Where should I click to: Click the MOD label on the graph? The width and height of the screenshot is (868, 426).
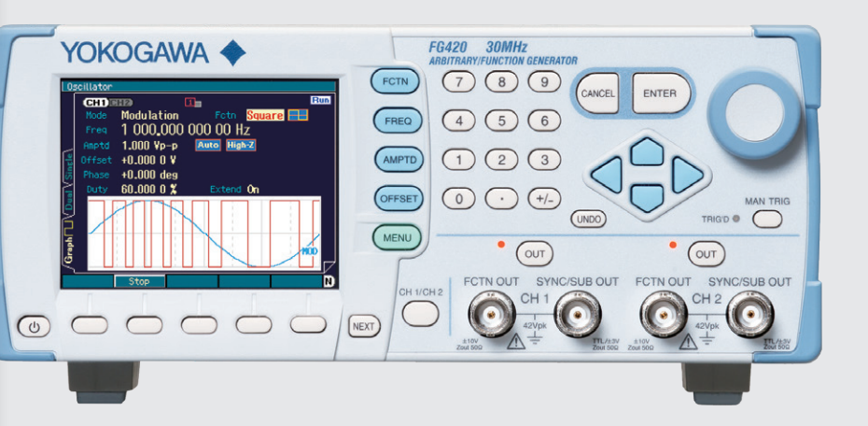click(310, 251)
